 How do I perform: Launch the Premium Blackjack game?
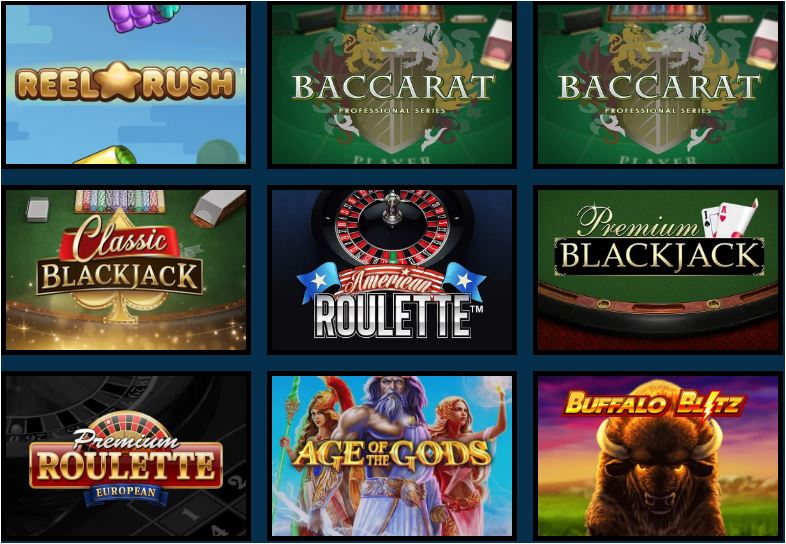point(658,270)
